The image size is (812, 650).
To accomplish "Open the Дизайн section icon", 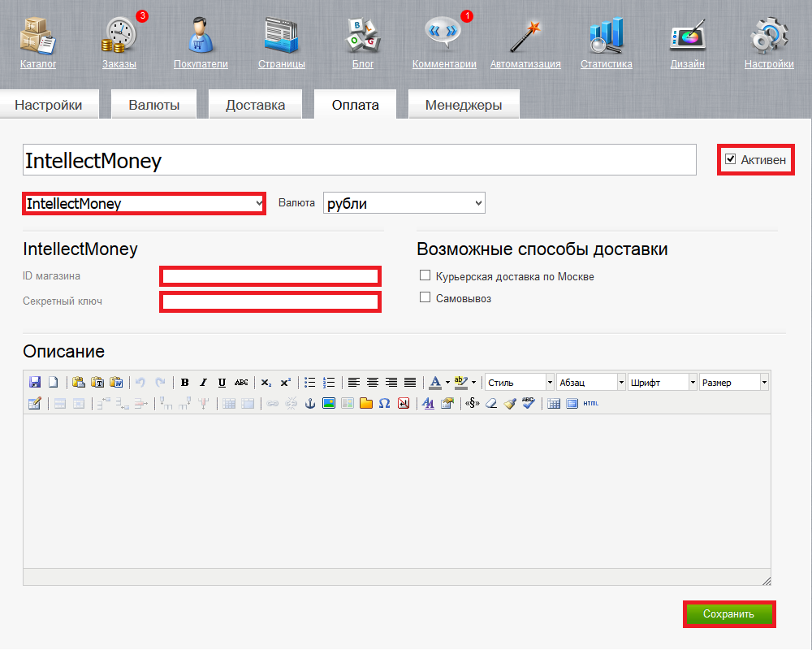I will point(687,37).
